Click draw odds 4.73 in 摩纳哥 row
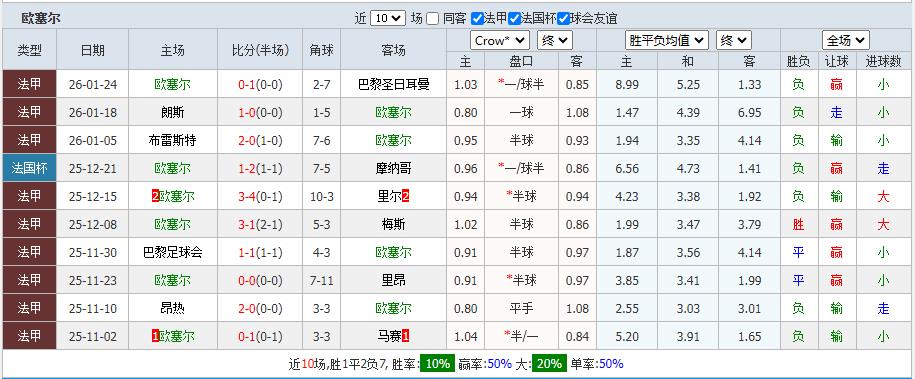Viewport: 915px width, 379px height. pyautogui.click(x=688, y=169)
